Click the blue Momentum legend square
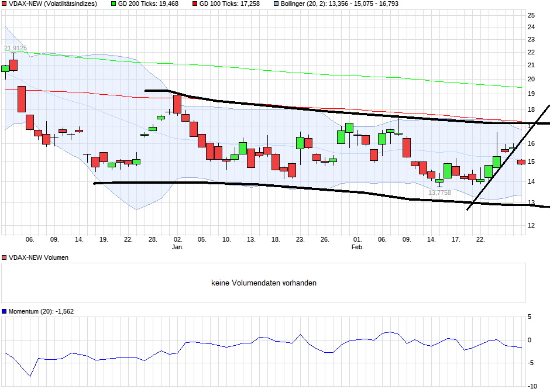This screenshot has width=550, height=392. 4,311
